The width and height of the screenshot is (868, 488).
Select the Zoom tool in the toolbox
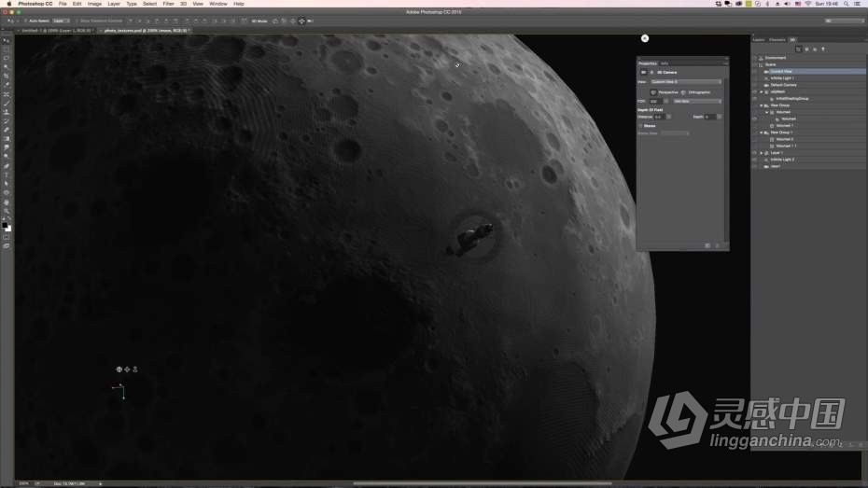pos(7,211)
